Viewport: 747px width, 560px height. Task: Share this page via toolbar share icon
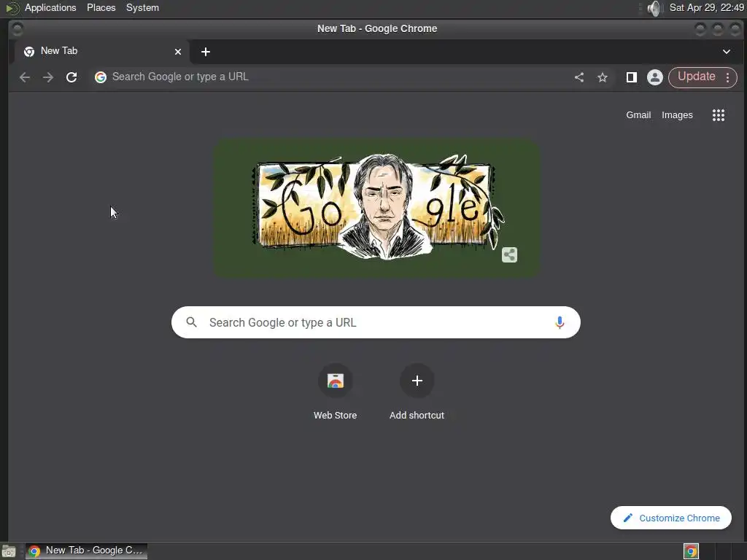tap(578, 77)
